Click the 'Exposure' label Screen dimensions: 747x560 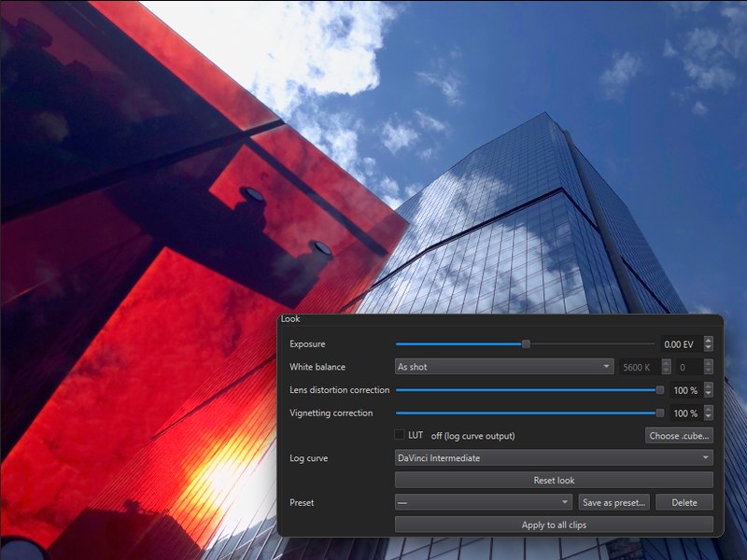point(307,343)
